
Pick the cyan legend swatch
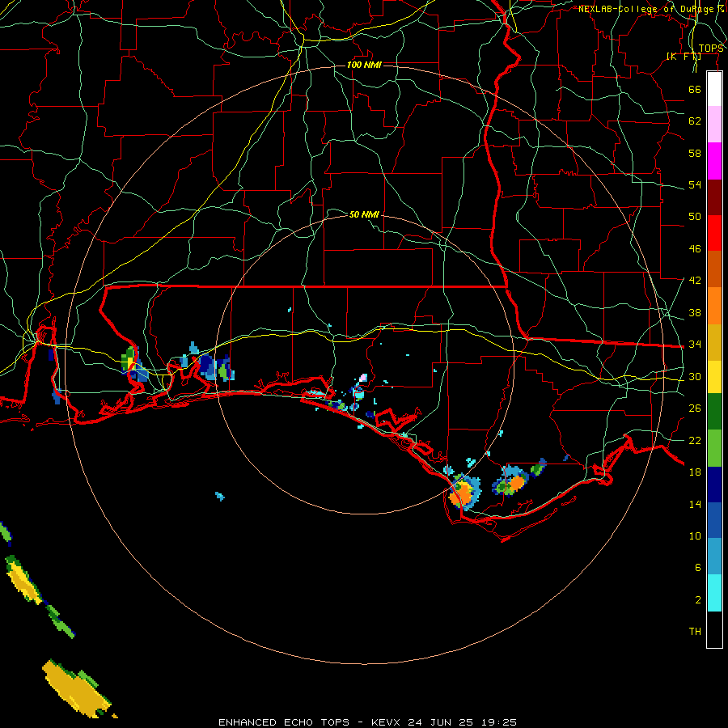coord(714,593)
